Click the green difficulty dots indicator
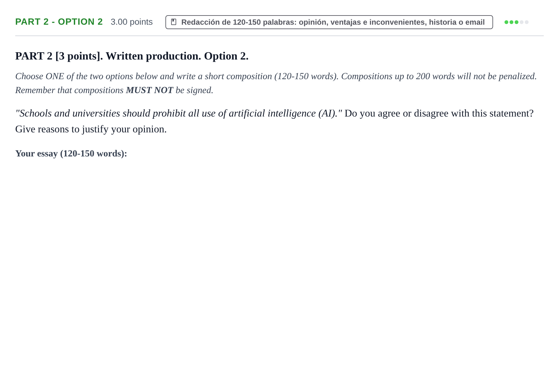This screenshot has width=559, height=392. pyautogui.click(x=517, y=22)
